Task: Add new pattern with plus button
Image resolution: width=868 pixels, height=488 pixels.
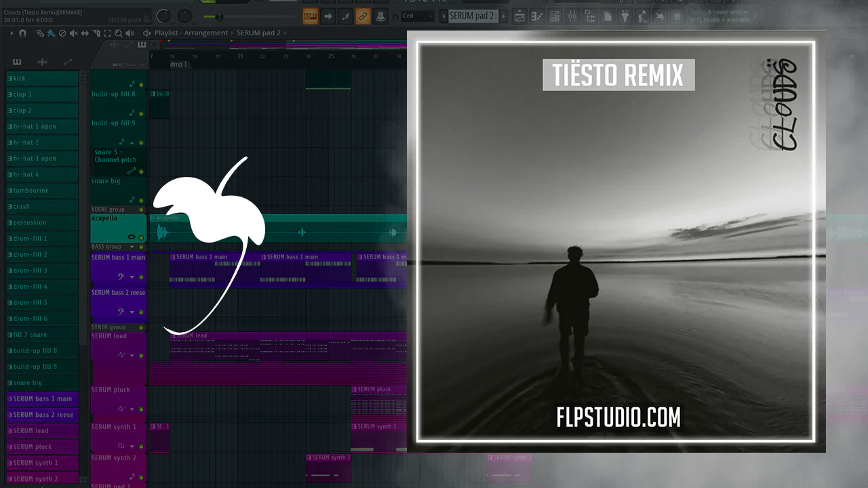Action: (505, 16)
